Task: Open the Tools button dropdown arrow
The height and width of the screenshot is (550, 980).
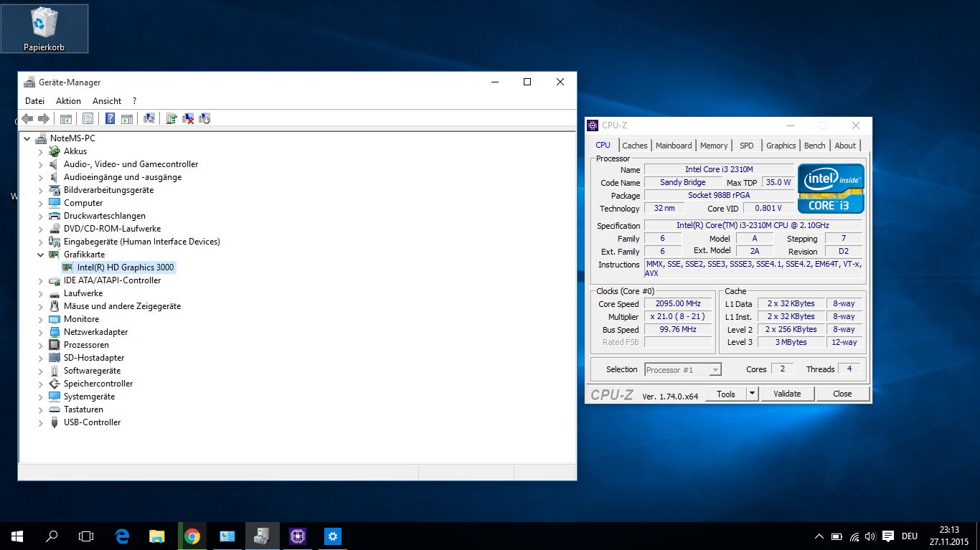Action: (x=752, y=394)
